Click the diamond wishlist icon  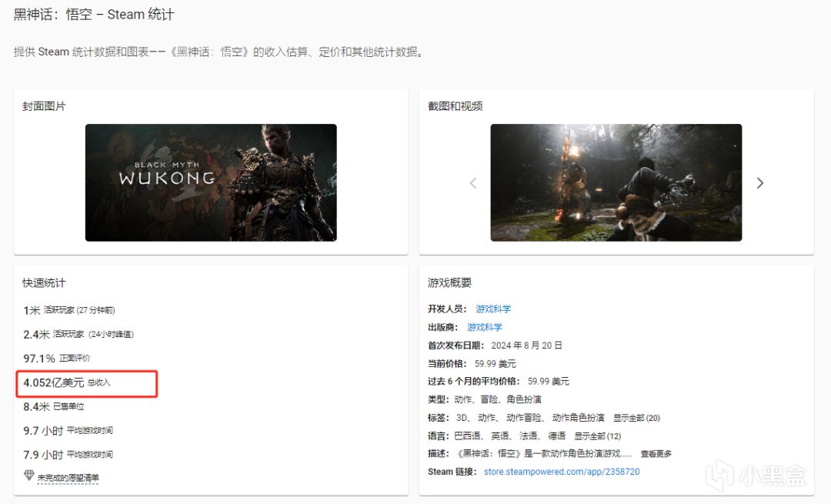click(x=29, y=476)
